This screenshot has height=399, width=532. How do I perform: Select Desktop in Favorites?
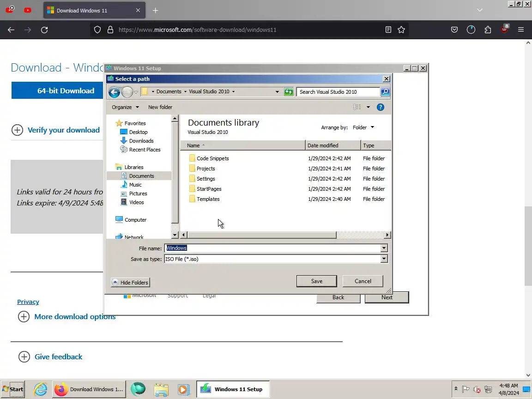tap(138, 132)
